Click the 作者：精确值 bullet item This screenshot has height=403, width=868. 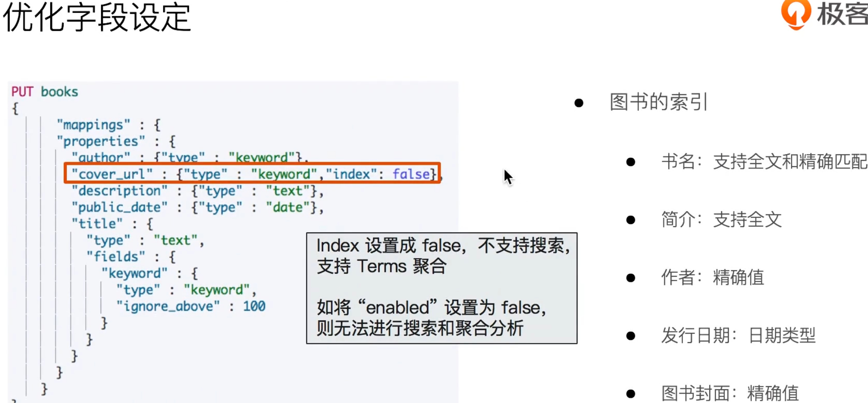click(712, 277)
